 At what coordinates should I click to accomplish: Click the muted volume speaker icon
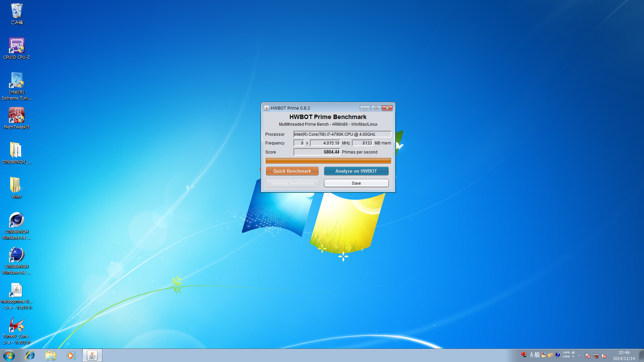click(604, 356)
